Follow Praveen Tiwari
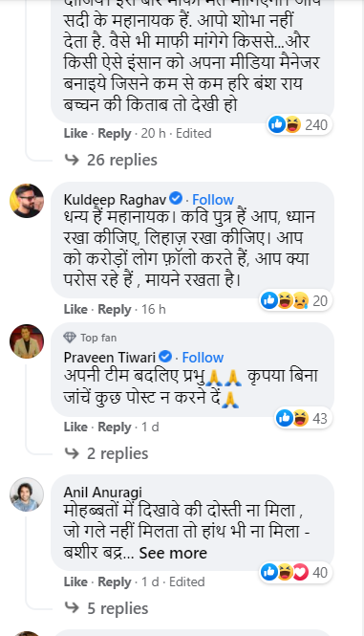This screenshot has height=636, width=364. [x=203, y=358]
